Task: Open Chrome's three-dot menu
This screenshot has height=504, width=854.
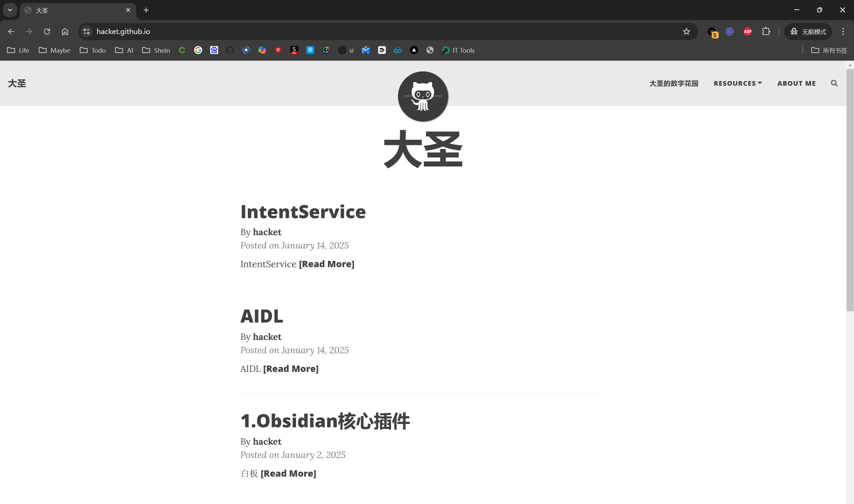Action: pyautogui.click(x=843, y=32)
